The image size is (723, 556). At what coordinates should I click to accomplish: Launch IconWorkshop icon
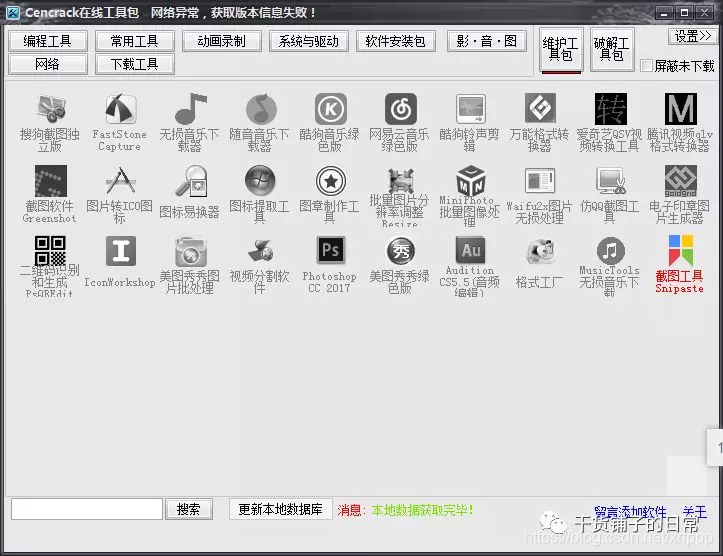click(x=121, y=251)
